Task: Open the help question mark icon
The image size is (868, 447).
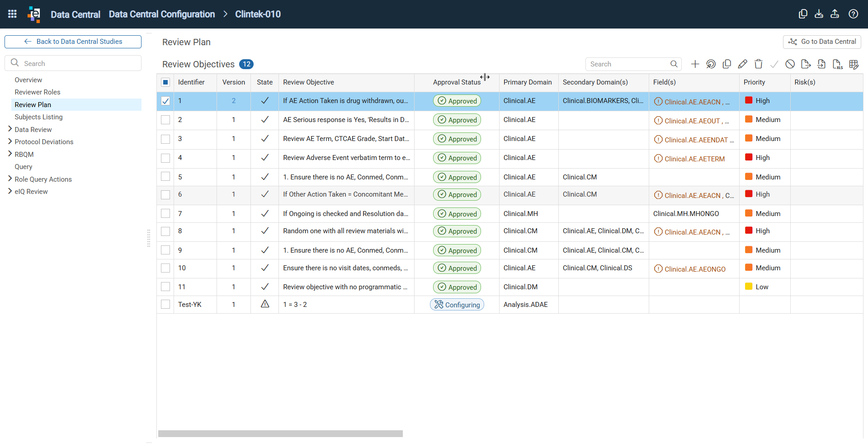Action: (x=853, y=14)
